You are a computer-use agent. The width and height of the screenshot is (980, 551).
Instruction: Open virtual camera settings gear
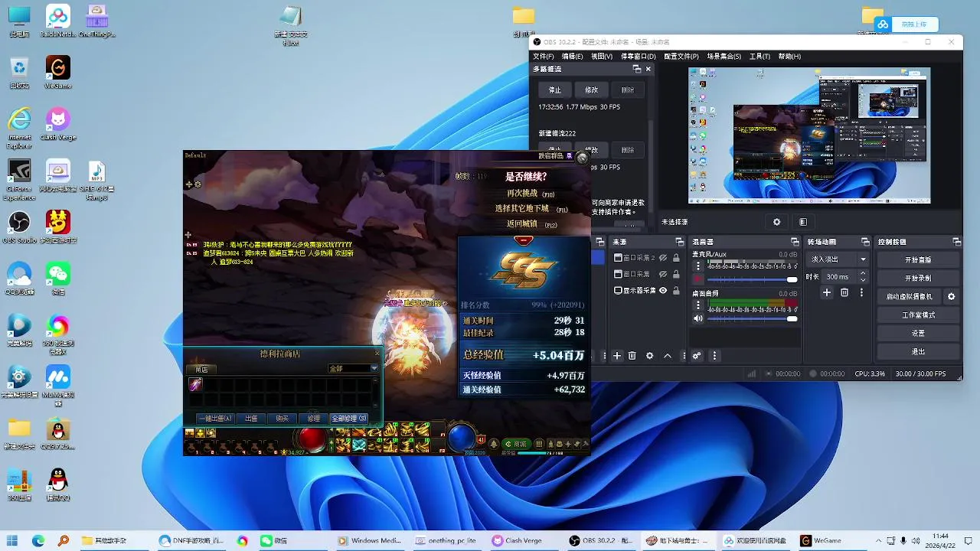click(952, 296)
